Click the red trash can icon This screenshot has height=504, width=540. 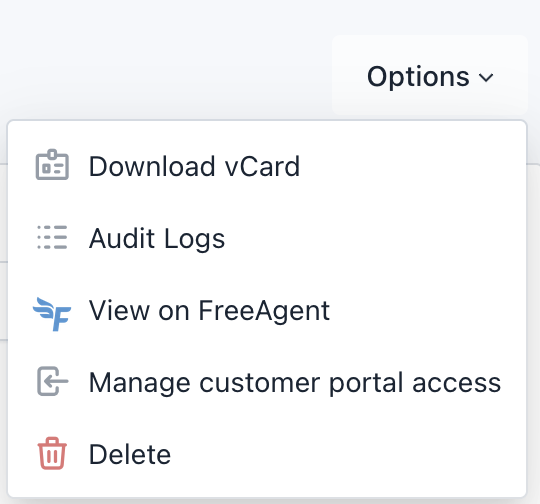(x=52, y=453)
